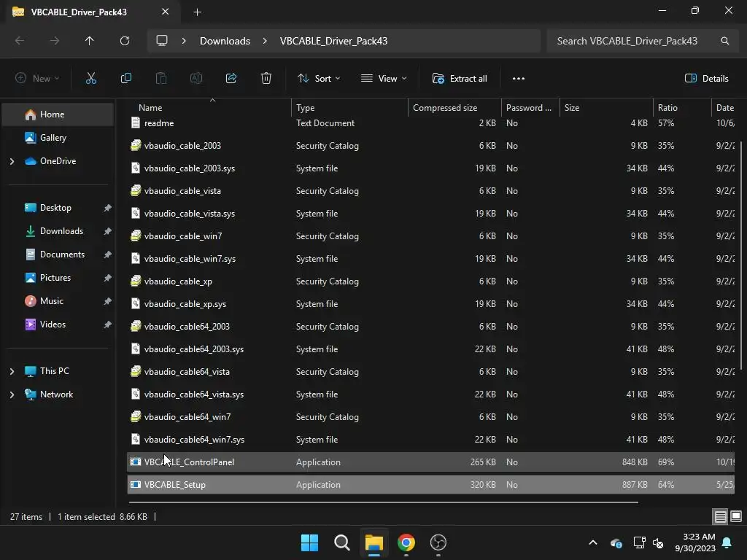Close the VBCABLE_Driver_Pack43 tab
The image size is (747, 560).
click(x=166, y=12)
